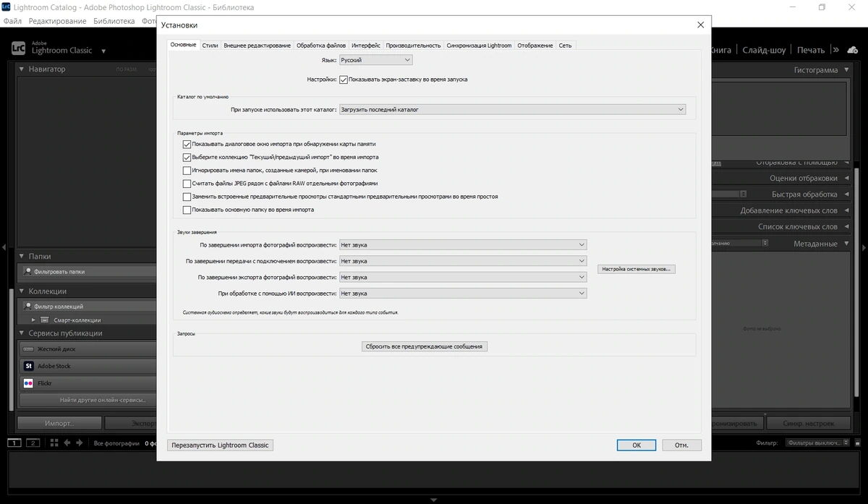Select second window display button 2
868x504 pixels.
(33, 443)
